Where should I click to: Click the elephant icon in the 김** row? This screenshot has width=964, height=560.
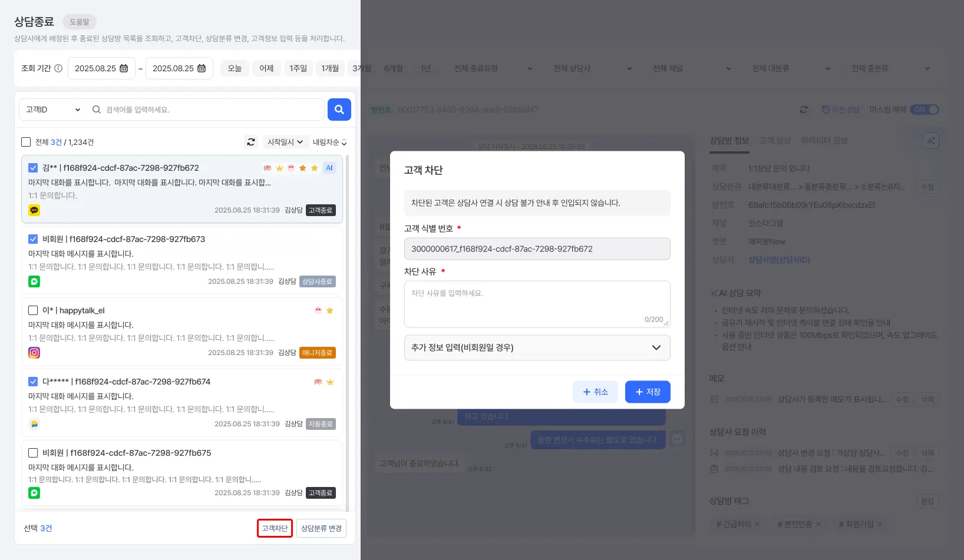(x=268, y=168)
